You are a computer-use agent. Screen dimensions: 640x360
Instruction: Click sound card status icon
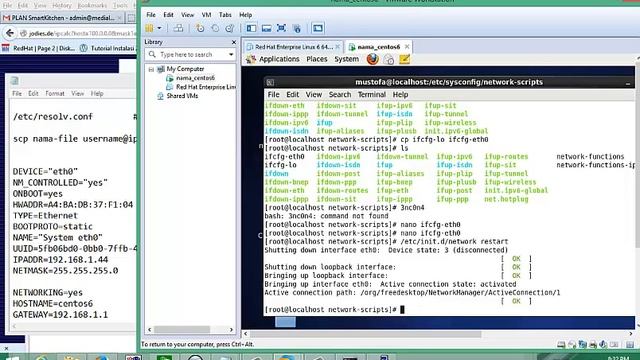pos(603,344)
